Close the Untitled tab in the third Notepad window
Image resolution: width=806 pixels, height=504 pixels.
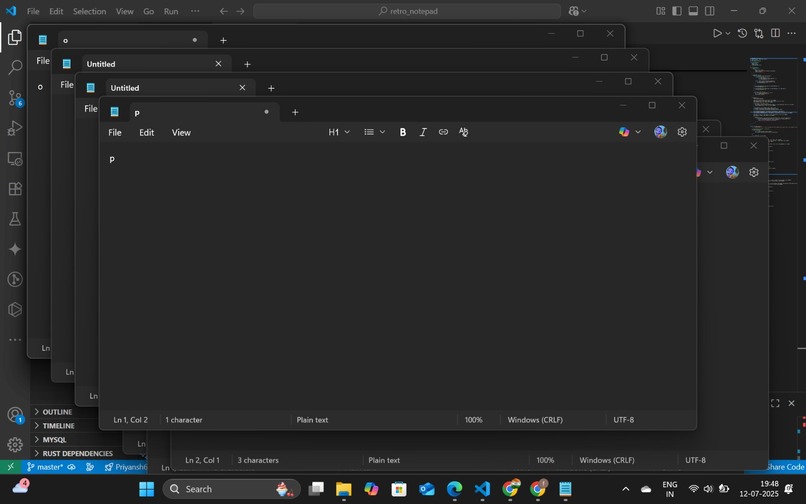pyautogui.click(x=242, y=88)
